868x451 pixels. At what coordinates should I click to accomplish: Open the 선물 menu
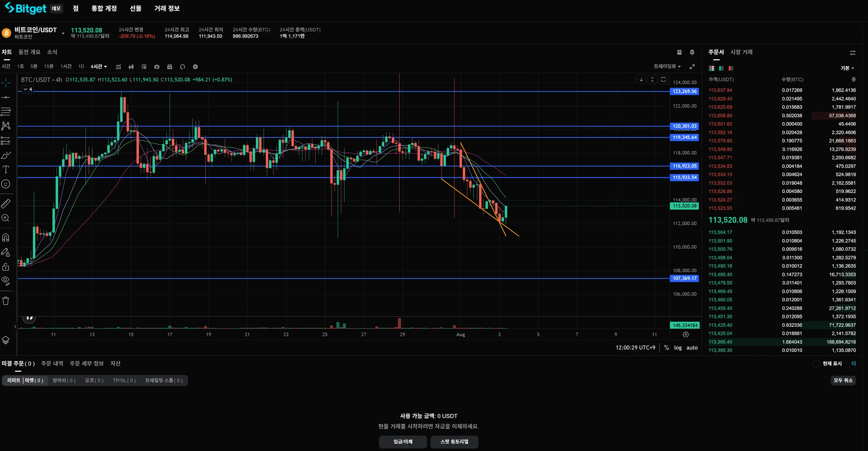click(x=136, y=9)
